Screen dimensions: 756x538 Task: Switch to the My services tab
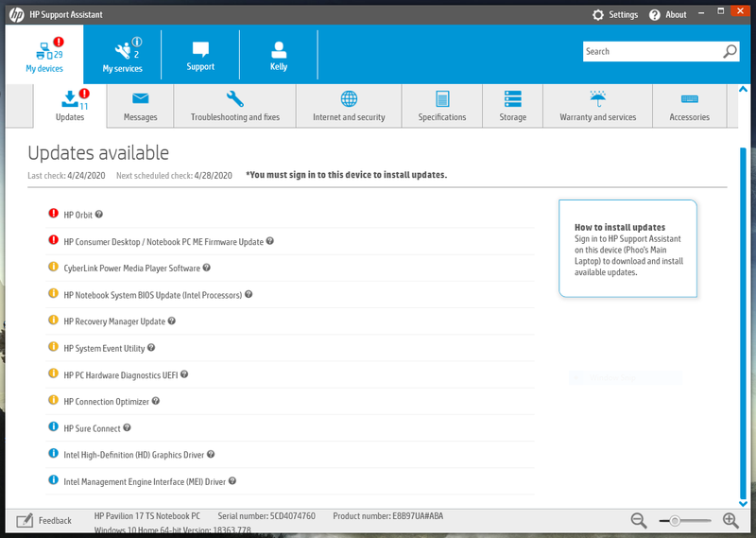coord(122,54)
